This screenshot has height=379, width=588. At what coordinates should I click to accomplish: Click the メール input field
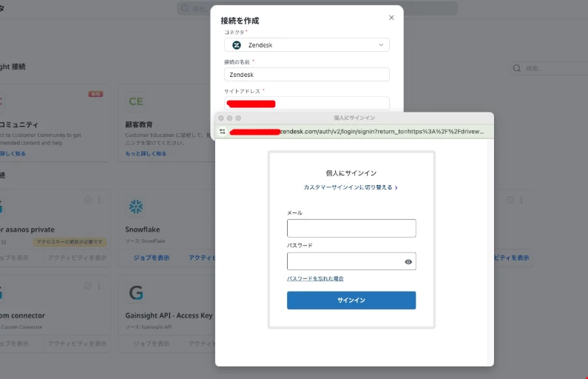coord(351,228)
